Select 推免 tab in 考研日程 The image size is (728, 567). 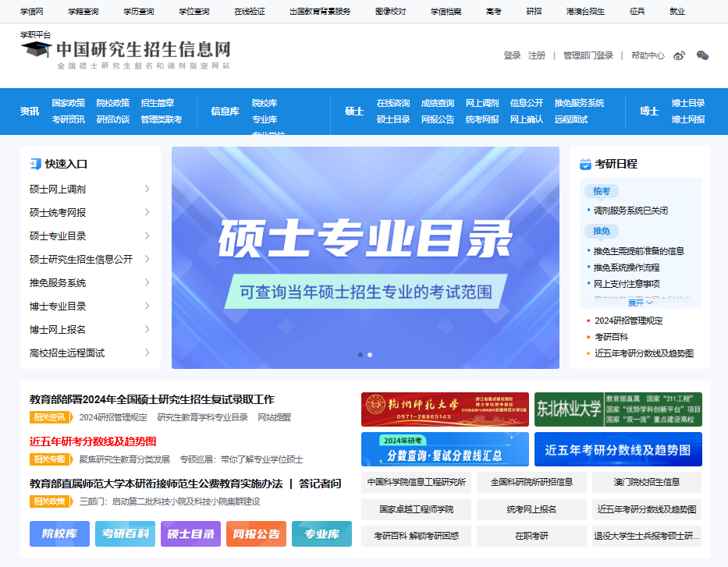pyautogui.click(x=602, y=231)
